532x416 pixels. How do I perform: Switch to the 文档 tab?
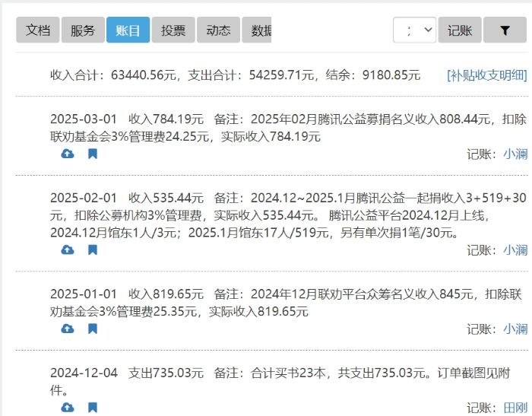38,30
